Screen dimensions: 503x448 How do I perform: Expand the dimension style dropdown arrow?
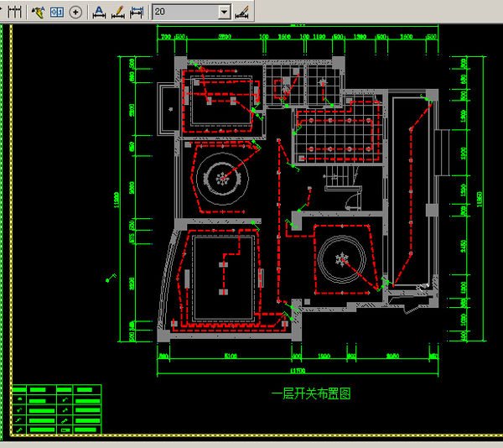pyautogui.click(x=224, y=12)
